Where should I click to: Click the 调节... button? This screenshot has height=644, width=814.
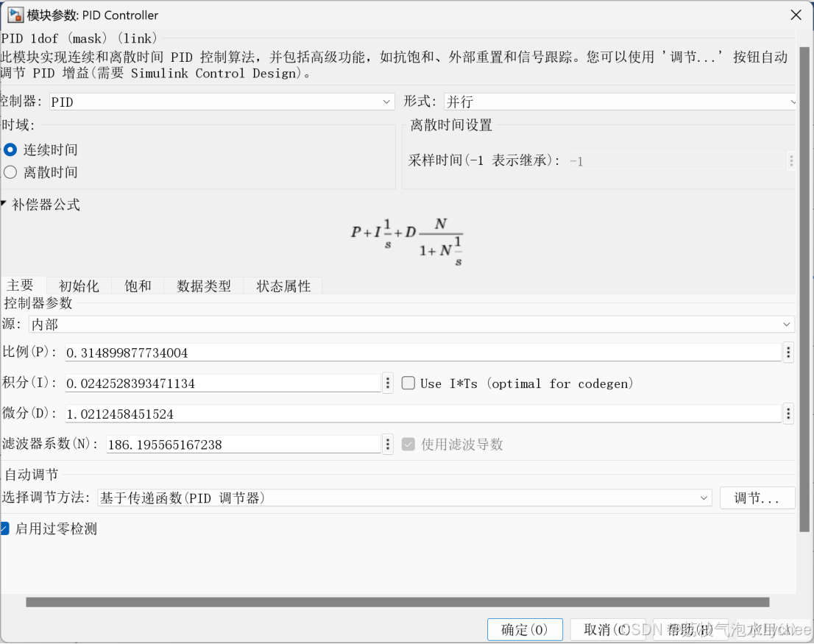tap(757, 498)
